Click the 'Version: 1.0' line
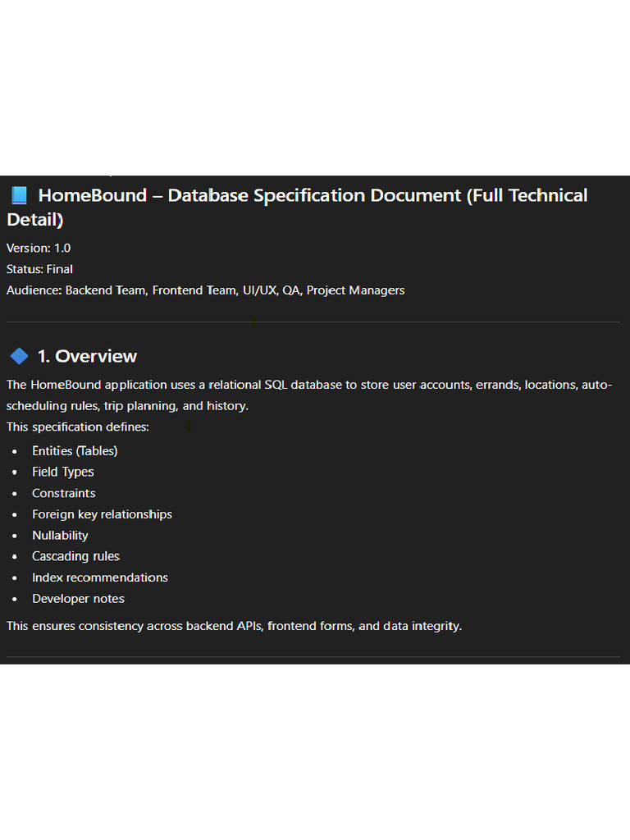Screen dimensions: 630x840 [x=39, y=248]
